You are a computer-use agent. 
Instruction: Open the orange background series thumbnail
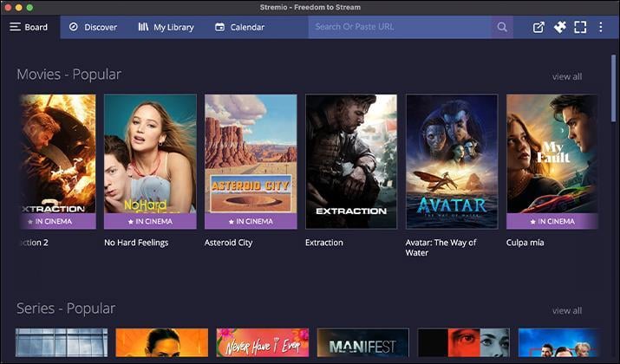pyautogui.click(x=162, y=342)
